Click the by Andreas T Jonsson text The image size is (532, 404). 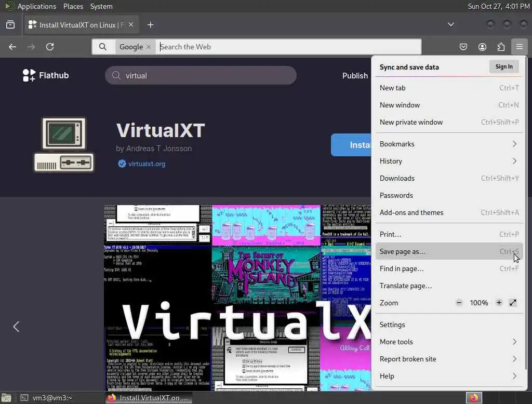tap(154, 149)
